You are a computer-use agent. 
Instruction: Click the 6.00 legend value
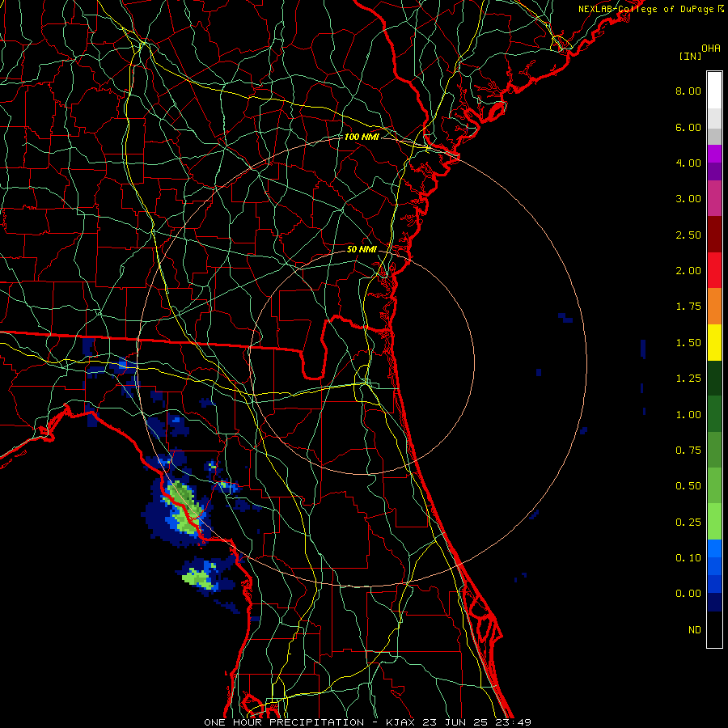coord(688,127)
